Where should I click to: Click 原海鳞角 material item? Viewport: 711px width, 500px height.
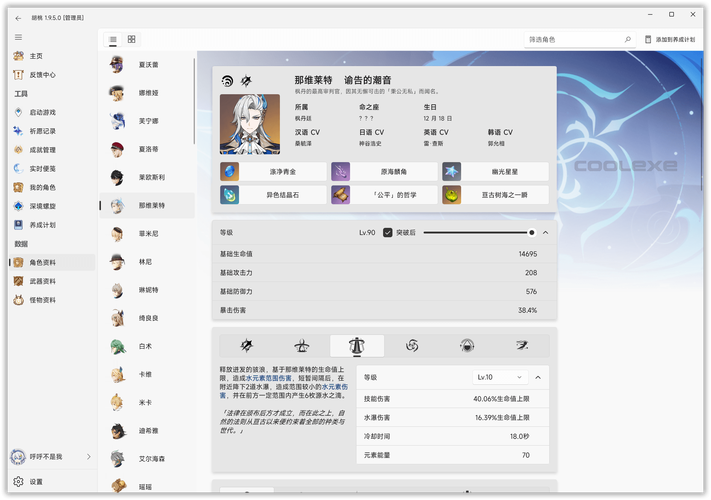pos(384,172)
